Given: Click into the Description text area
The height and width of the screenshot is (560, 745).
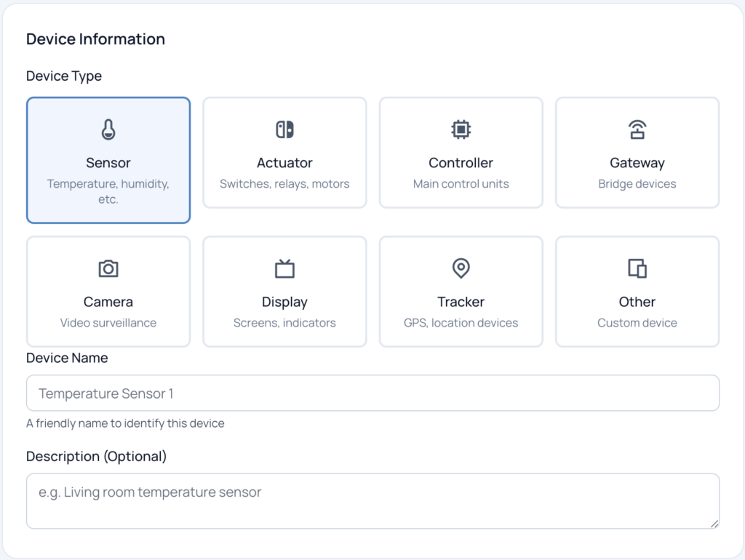Looking at the screenshot, I should point(372,501).
